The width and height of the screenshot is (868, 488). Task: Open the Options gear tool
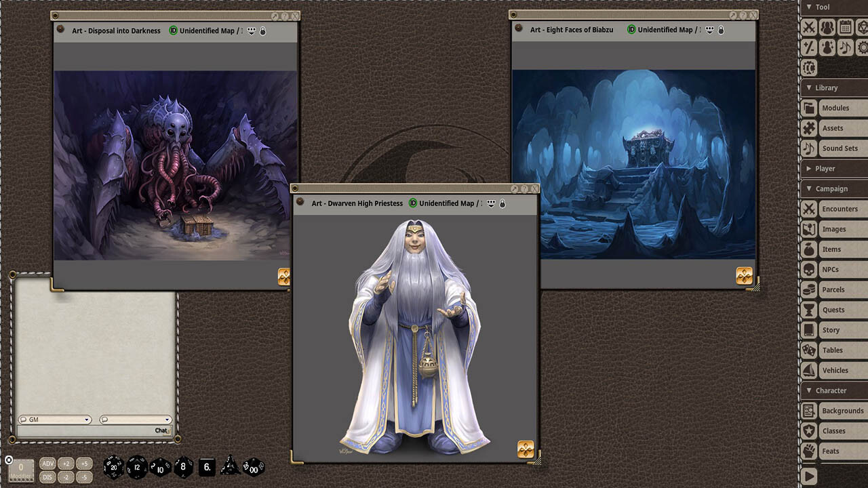(x=863, y=47)
